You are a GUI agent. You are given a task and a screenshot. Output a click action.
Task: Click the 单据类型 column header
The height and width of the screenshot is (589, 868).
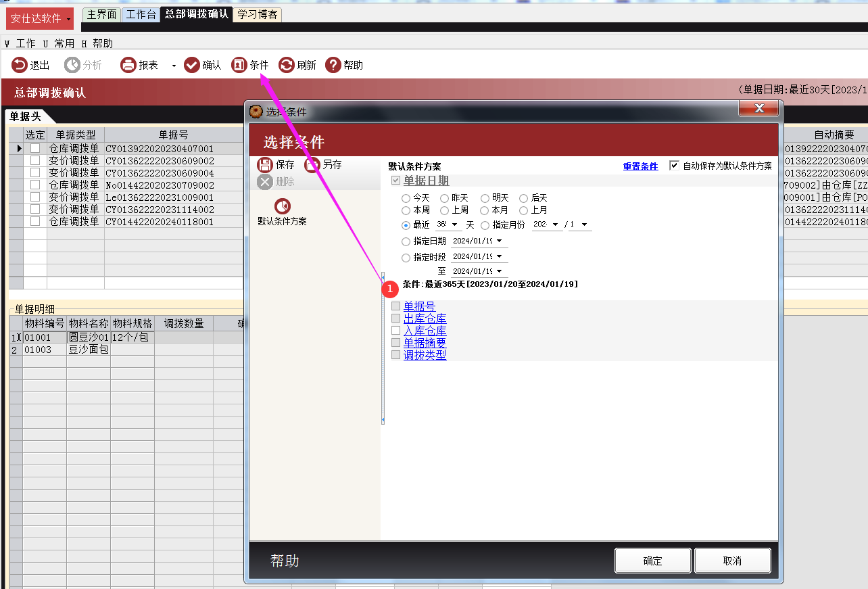click(76, 135)
